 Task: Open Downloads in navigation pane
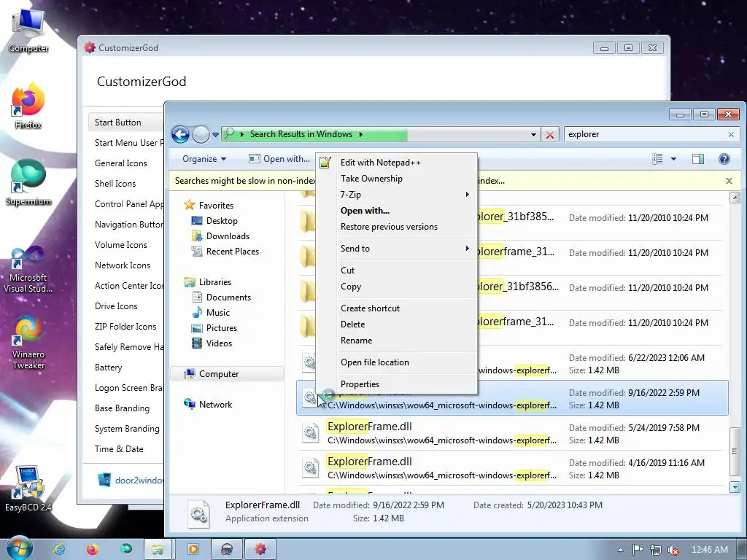(x=220, y=236)
